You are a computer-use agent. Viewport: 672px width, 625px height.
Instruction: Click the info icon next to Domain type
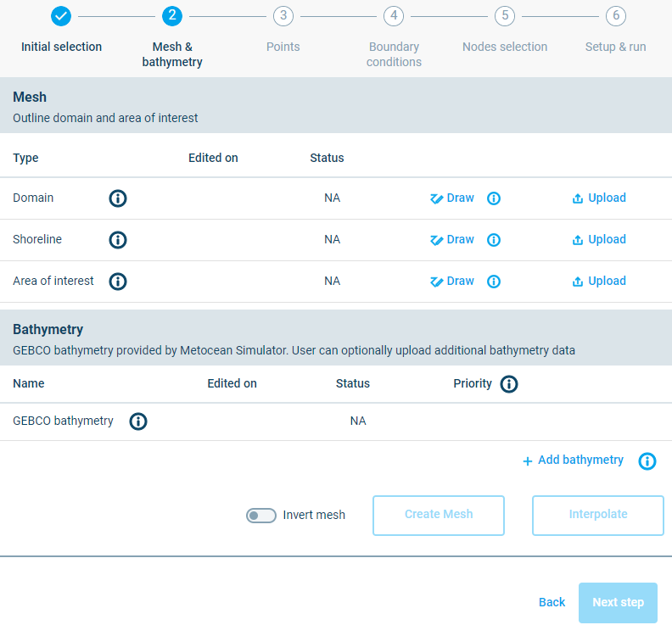[118, 198]
